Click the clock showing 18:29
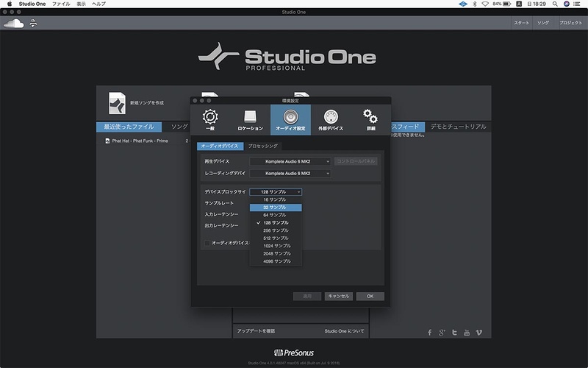The width and height of the screenshot is (588, 368). pos(537,4)
